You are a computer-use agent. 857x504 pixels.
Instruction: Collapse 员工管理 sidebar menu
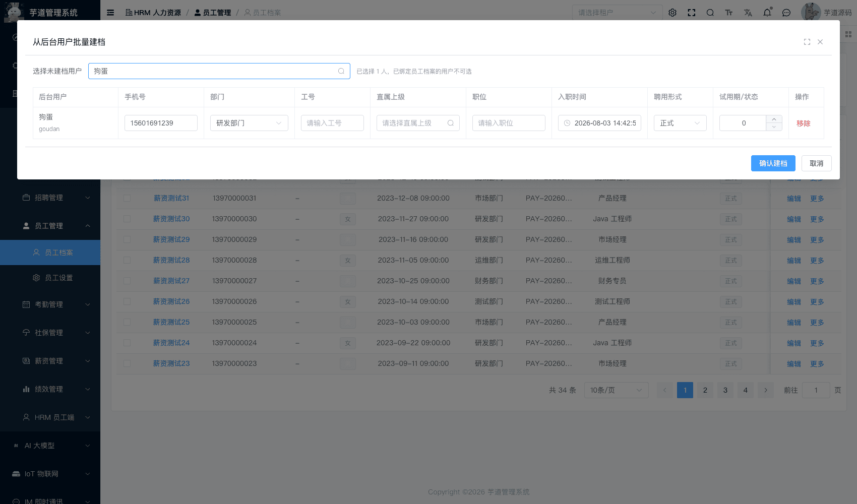(50, 226)
